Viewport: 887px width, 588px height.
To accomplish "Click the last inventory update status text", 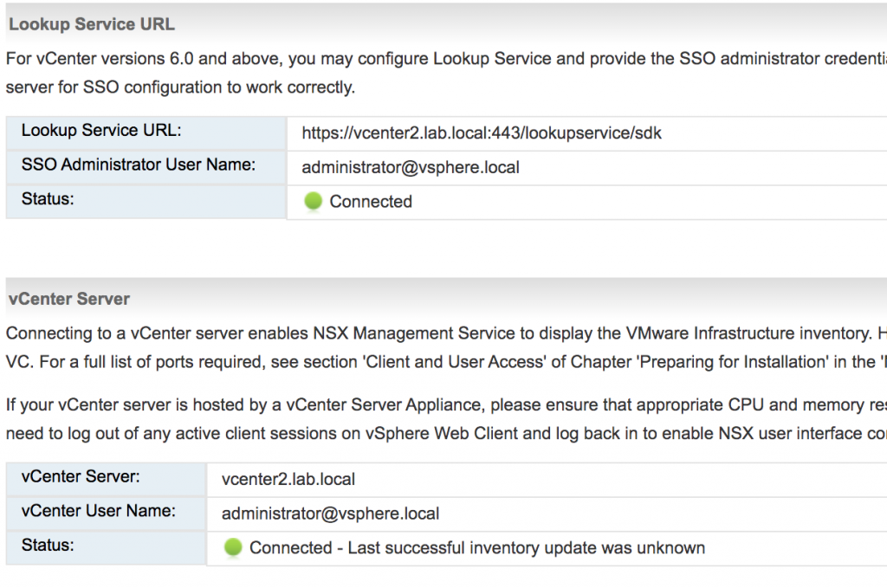I will 477,548.
